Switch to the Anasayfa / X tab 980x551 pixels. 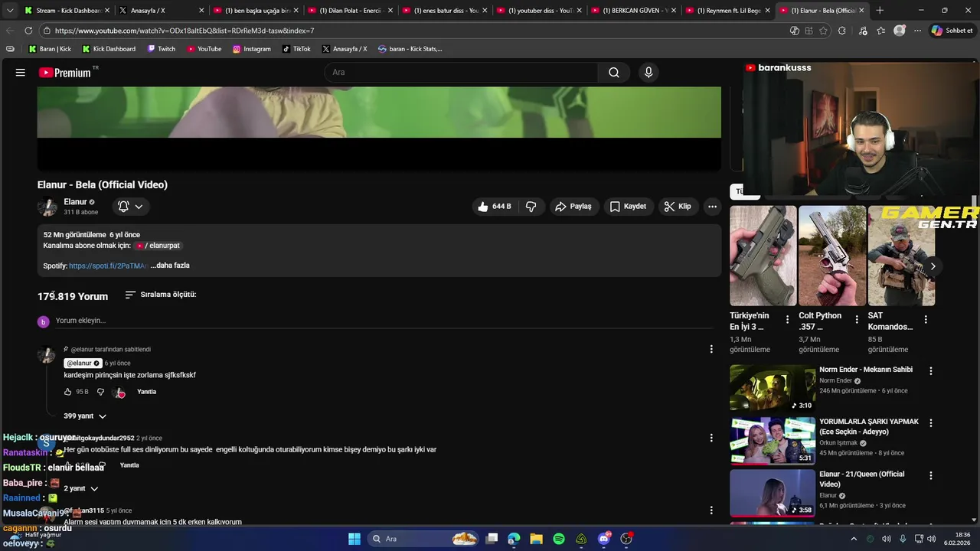161,11
